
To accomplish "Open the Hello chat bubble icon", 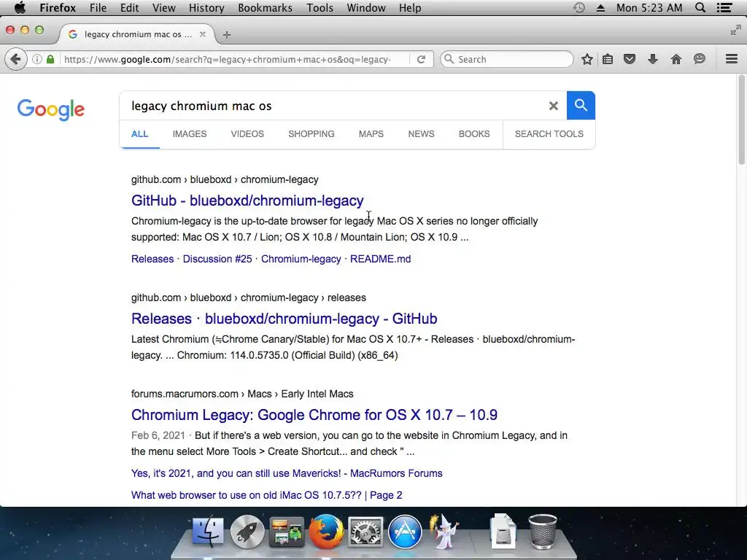I will pyautogui.click(x=700, y=59).
